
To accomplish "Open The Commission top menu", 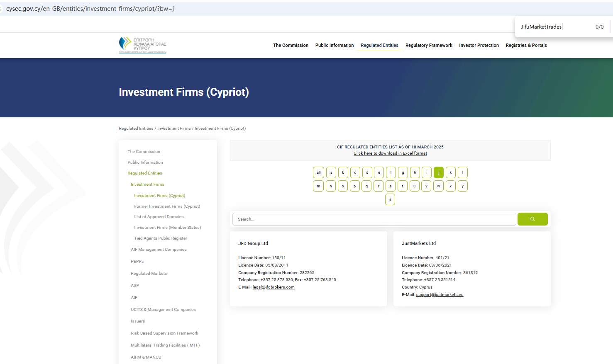I will click(x=291, y=45).
